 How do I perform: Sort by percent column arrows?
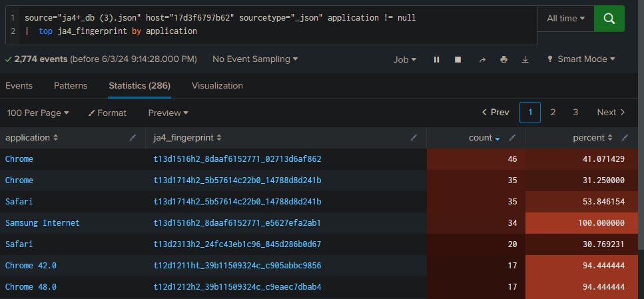tap(610, 138)
